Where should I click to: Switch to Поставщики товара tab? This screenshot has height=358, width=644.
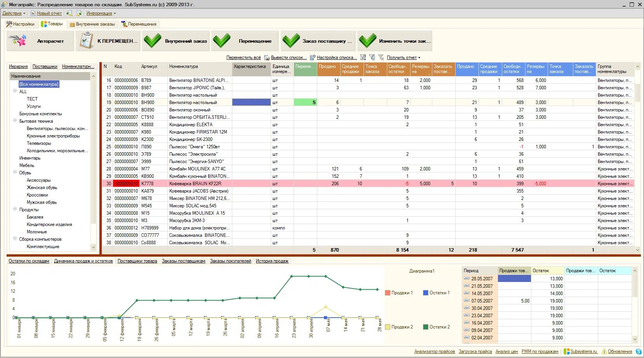(x=137, y=261)
